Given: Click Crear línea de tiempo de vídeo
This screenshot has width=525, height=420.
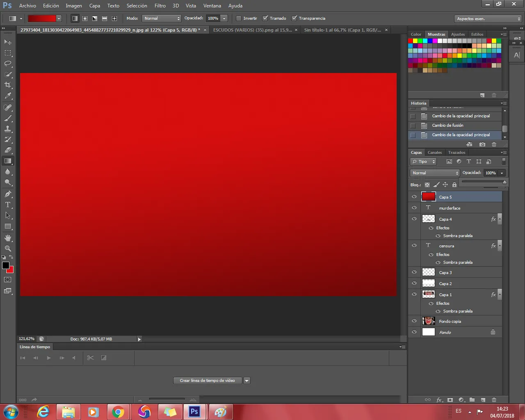Looking at the screenshot, I should pyautogui.click(x=208, y=381).
